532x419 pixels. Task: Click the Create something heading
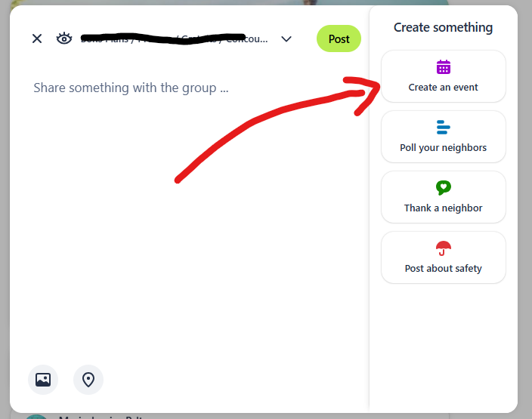443,27
